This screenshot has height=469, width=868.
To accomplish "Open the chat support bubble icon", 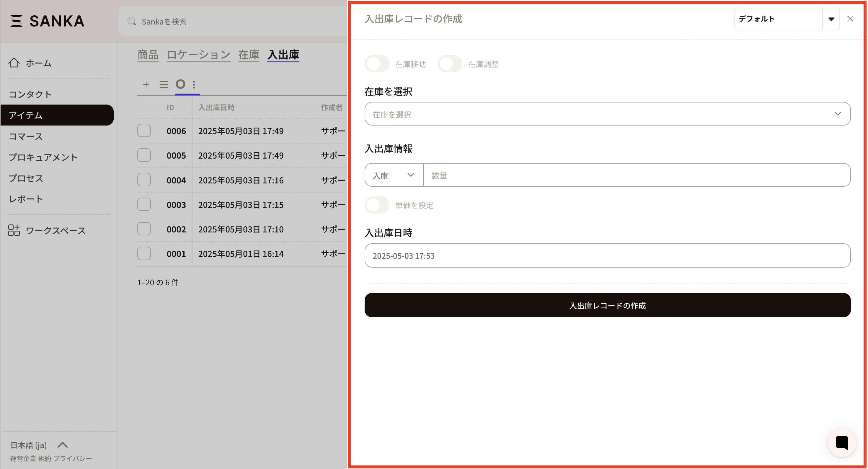I will click(x=841, y=443).
